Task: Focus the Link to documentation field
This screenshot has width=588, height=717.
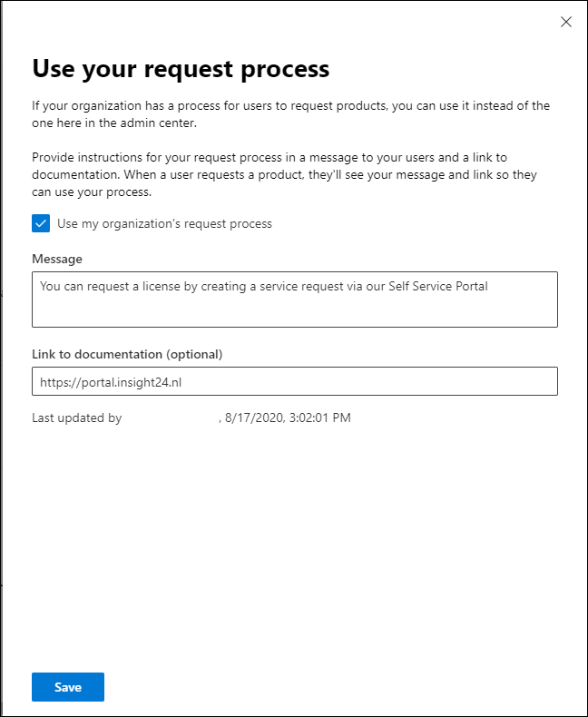Action: (295, 381)
